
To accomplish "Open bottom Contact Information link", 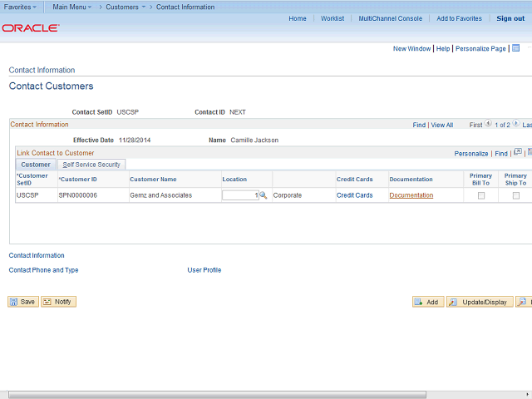I will coord(37,255).
